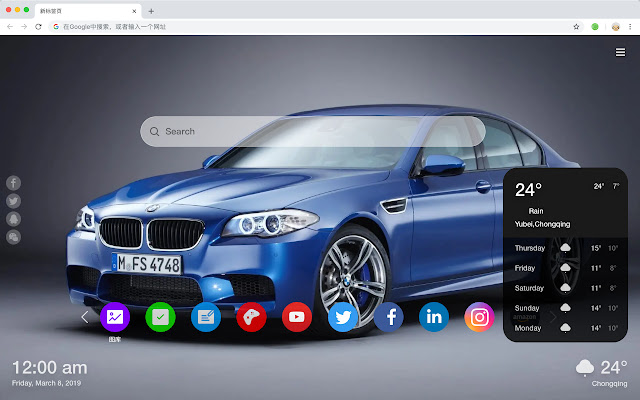Open the green checklist shortcut icon
Viewport: 640px width, 400px height.
click(x=160, y=317)
